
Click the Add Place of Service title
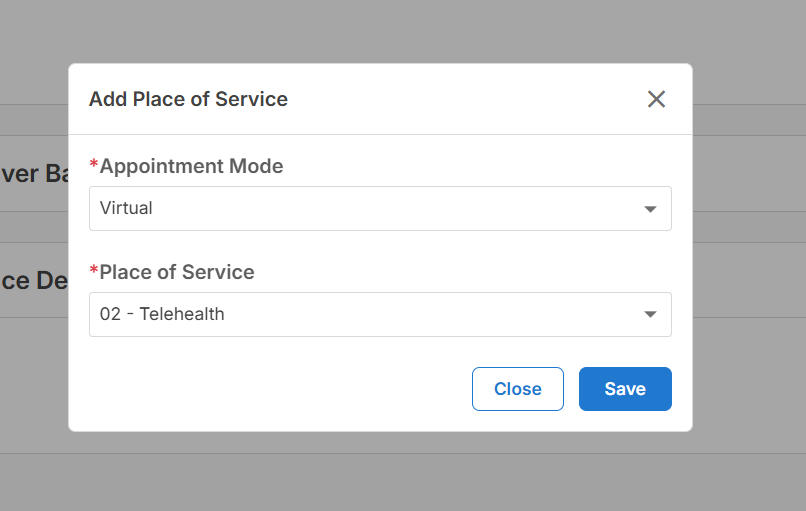click(x=188, y=99)
